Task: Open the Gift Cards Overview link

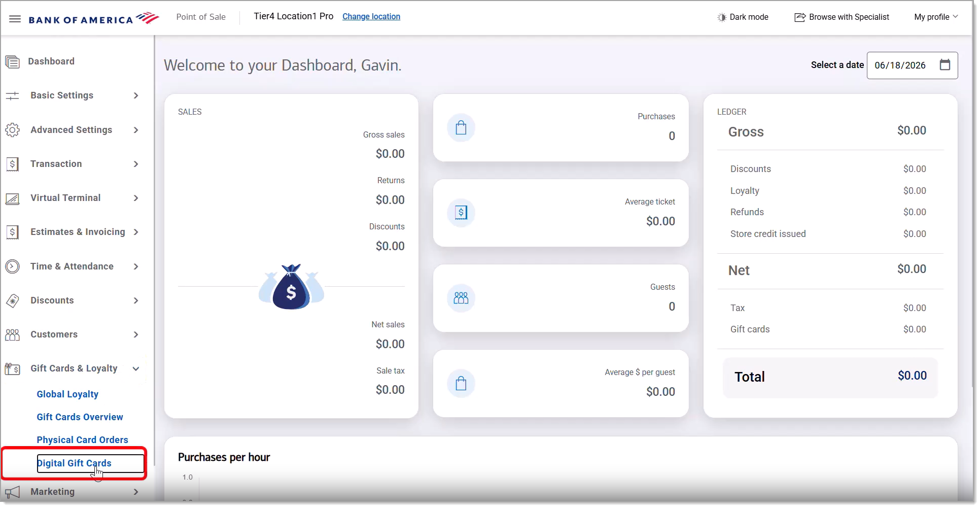Action: 80,417
